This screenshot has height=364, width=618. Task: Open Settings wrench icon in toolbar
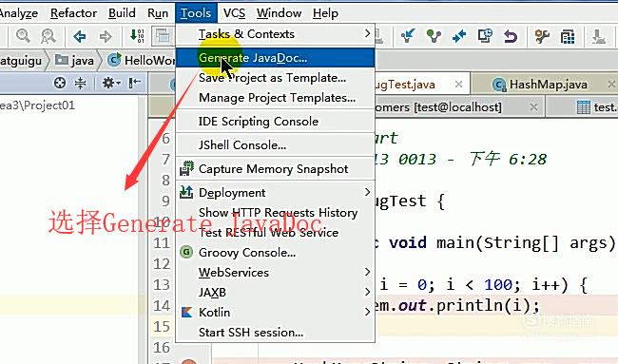click(542, 36)
